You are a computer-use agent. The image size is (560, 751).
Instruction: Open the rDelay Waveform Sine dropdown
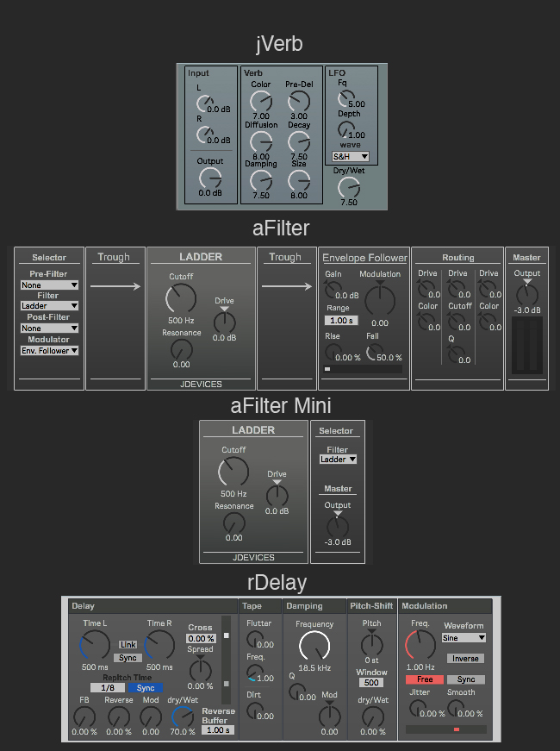pos(464,638)
